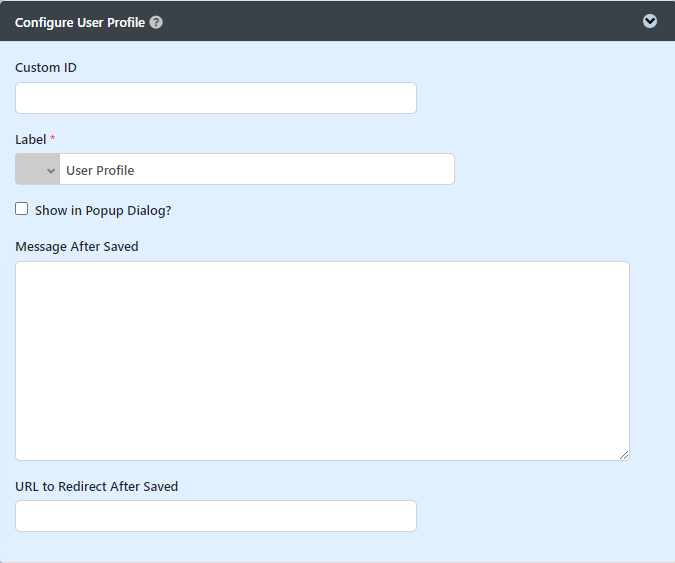The height and width of the screenshot is (563, 675).
Task: Click the Custom ID input field
Action: coord(216,98)
